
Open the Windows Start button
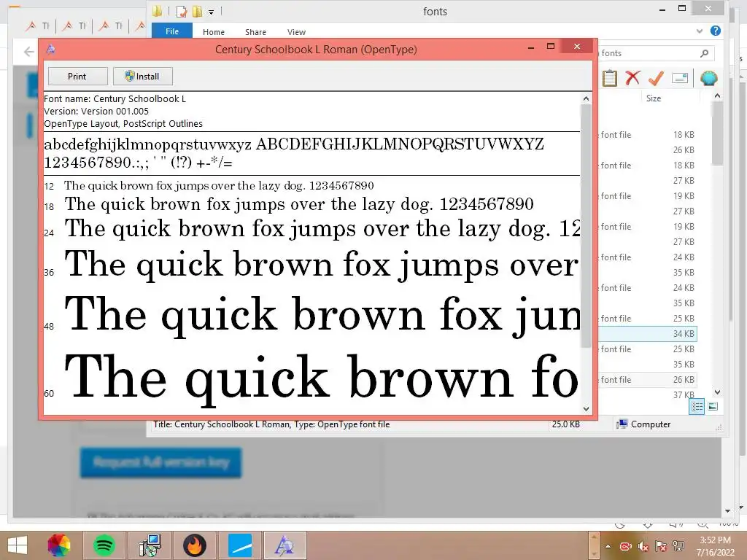(x=18, y=545)
